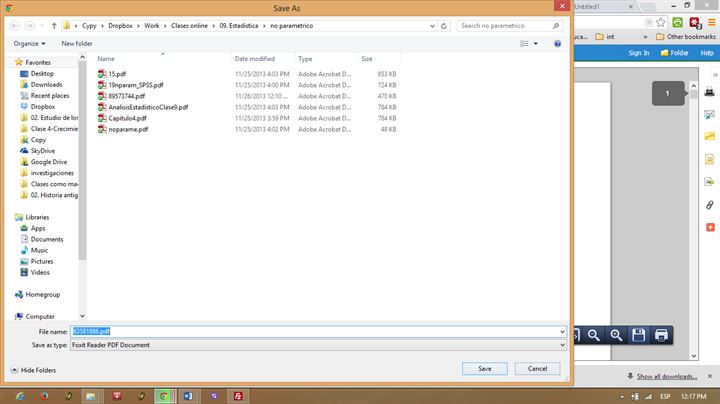The height and width of the screenshot is (404, 720).
Task: Open Word from the taskbar
Action: 188,396
